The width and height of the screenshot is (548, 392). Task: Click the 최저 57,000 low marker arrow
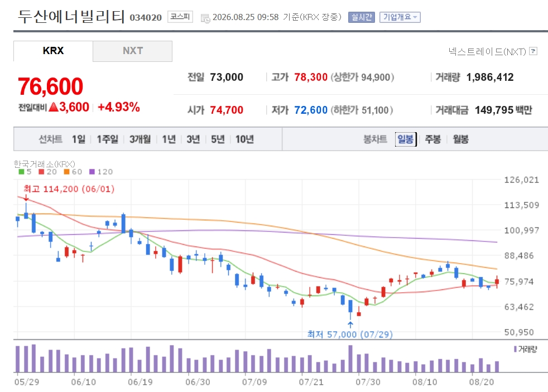click(350, 325)
